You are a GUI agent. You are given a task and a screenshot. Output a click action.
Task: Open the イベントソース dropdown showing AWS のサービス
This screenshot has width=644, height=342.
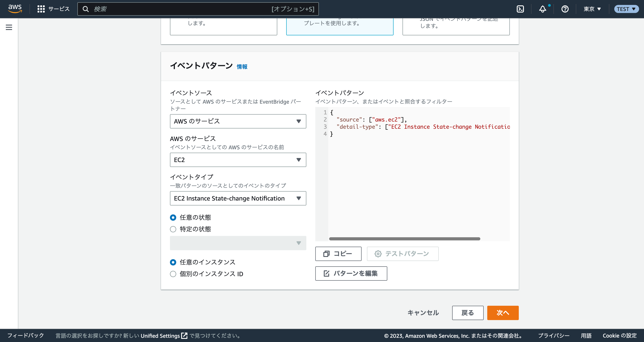(238, 121)
